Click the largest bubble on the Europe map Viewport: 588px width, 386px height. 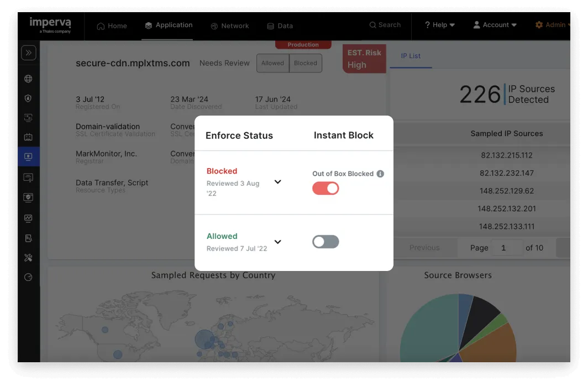(204, 340)
